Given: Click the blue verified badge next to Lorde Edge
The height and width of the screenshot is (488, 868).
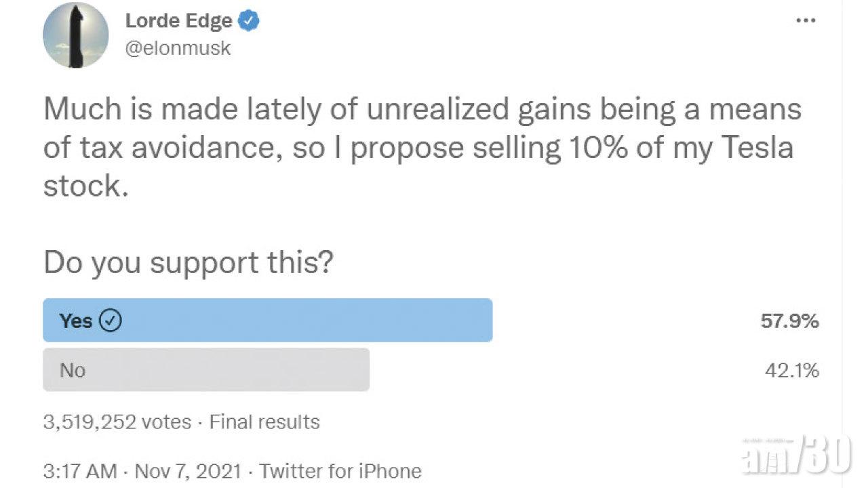Looking at the screenshot, I should pos(248,20).
